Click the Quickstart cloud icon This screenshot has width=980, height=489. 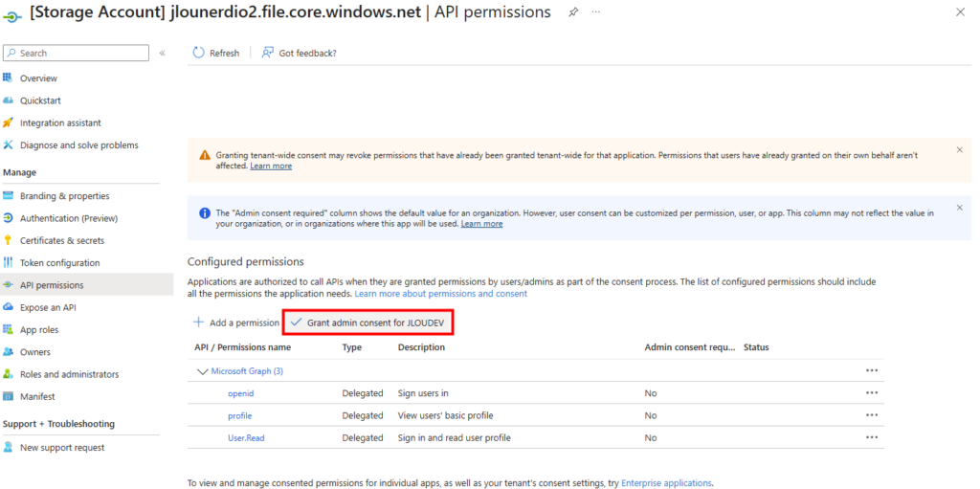(8, 100)
